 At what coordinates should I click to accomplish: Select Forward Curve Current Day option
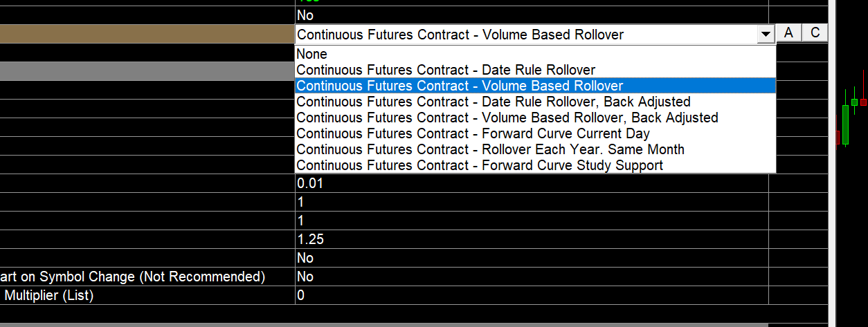[473, 133]
